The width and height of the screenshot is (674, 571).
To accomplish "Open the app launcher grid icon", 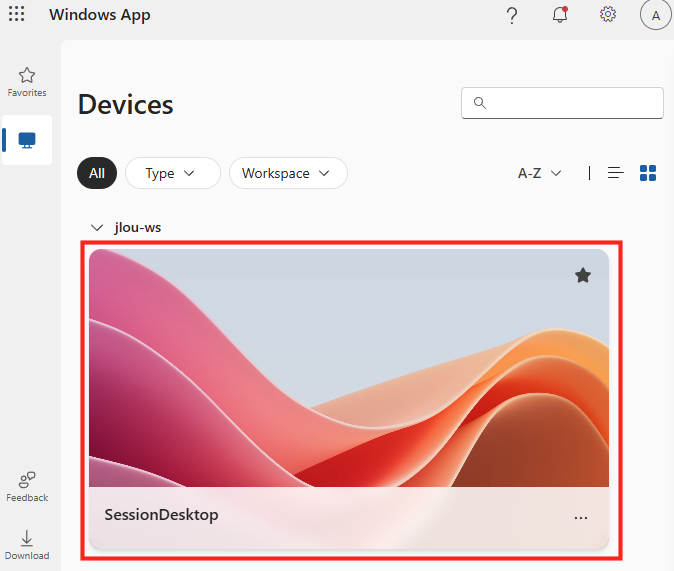I will point(17,16).
